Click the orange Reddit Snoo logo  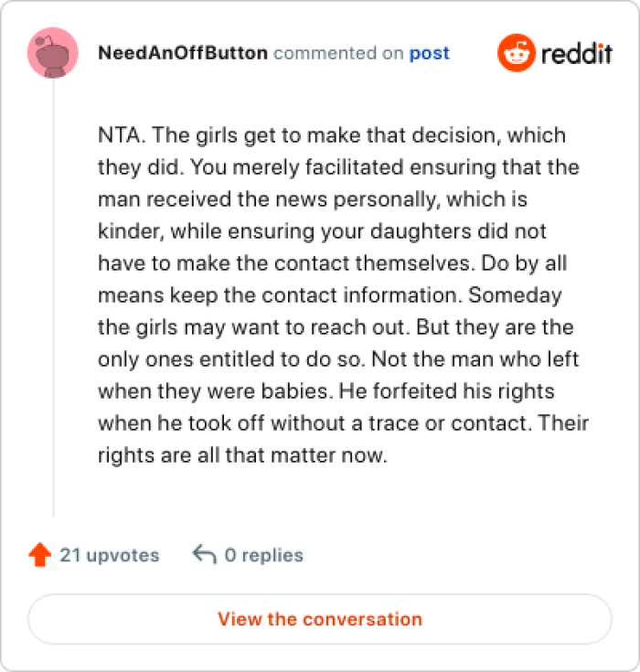pos(515,54)
